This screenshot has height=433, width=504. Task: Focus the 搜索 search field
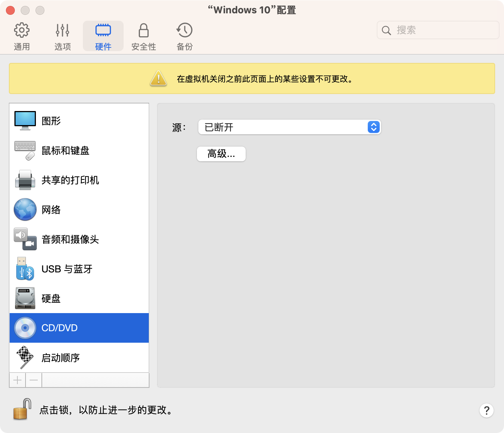click(438, 30)
